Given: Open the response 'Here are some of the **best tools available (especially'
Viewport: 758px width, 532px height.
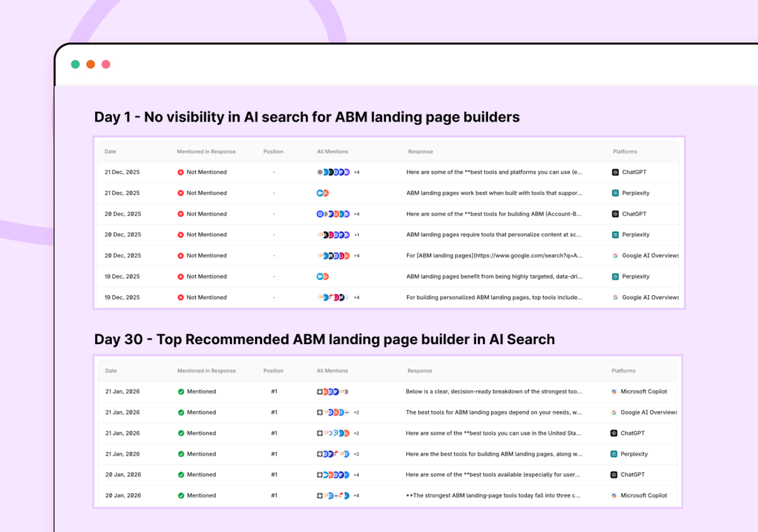Looking at the screenshot, I should (x=493, y=475).
